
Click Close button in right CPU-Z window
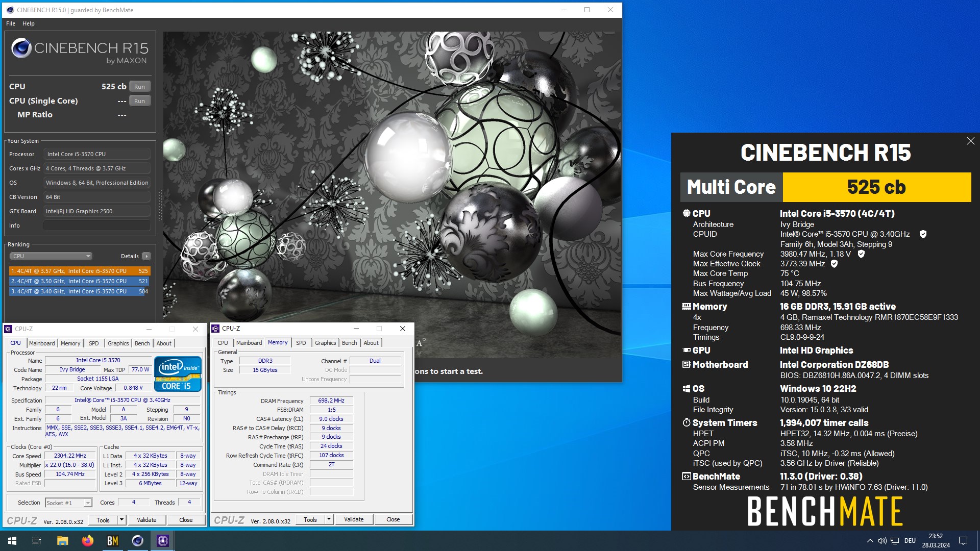click(x=393, y=519)
